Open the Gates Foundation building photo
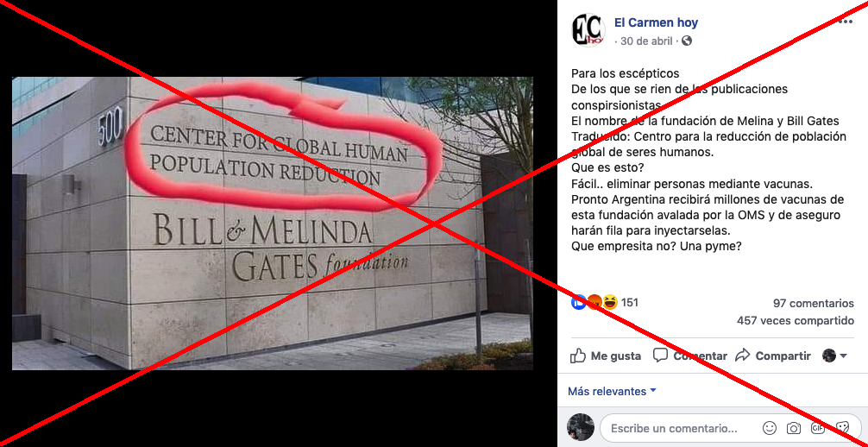Image resolution: width=868 pixels, height=447 pixels. [273, 223]
